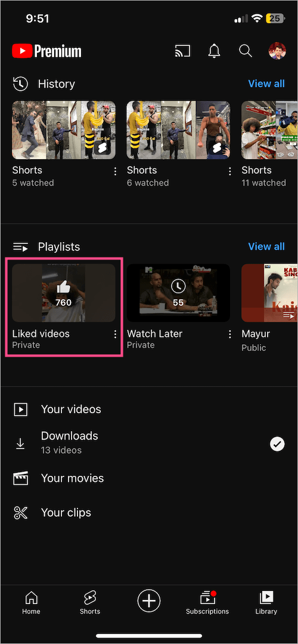Open options for the 5 watched Shorts
Image resolution: width=298 pixels, height=644 pixels.
pyautogui.click(x=116, y=171)
